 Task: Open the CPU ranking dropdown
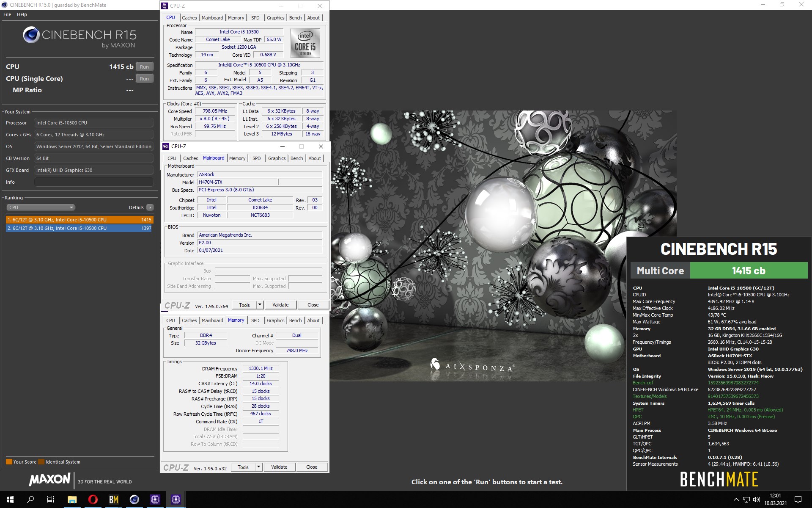pos(41,207)
